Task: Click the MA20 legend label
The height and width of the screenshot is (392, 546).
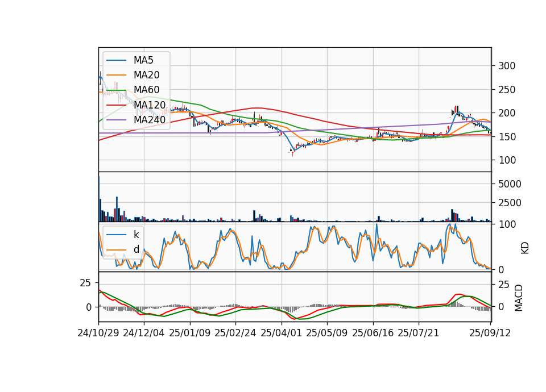Action: click(146, 75)
